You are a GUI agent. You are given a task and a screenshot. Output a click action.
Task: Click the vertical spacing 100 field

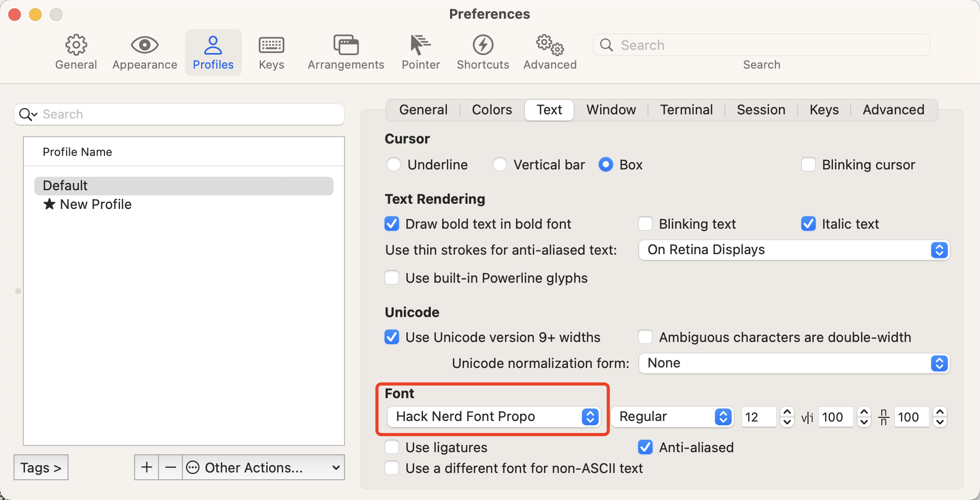coord(911,417)
